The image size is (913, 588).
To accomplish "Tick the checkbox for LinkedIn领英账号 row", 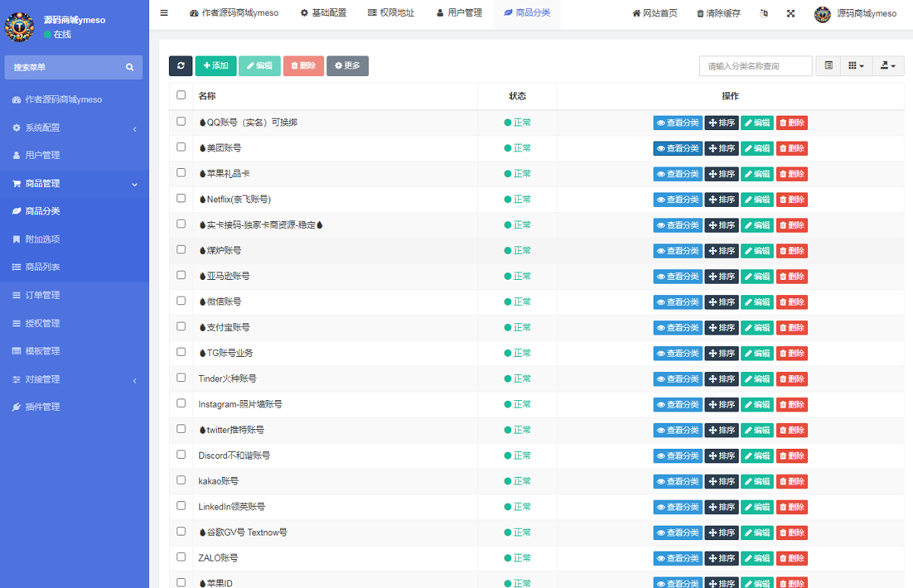I will click(181, 505).
